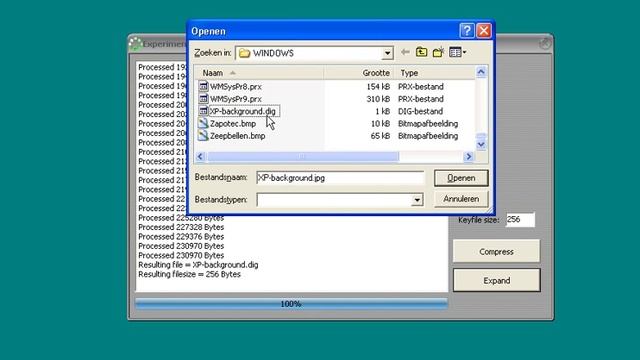Open the view menu icon
Image resolution: width=640 pixels, height=360 pixels.
[457, 52]
